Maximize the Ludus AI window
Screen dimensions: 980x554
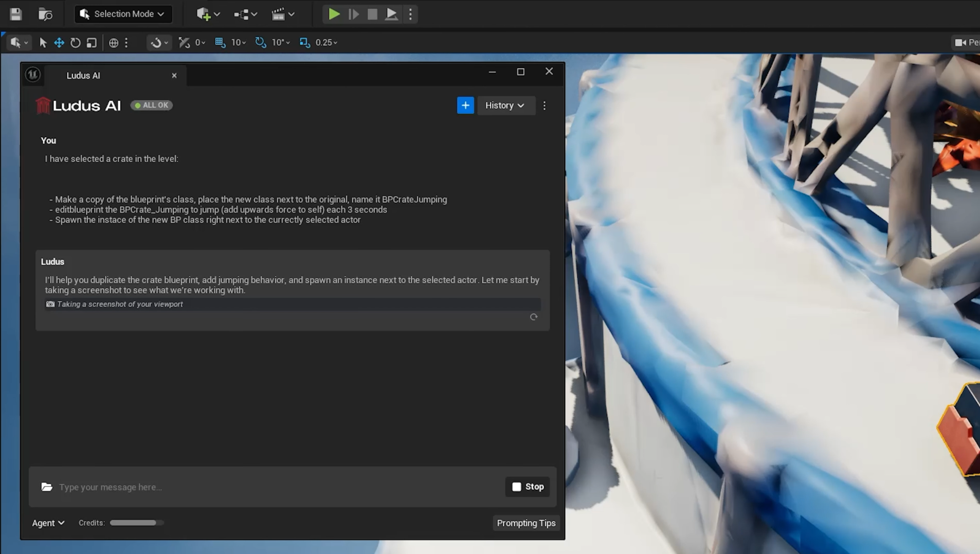pyautogui.click(x=520, y=72)
